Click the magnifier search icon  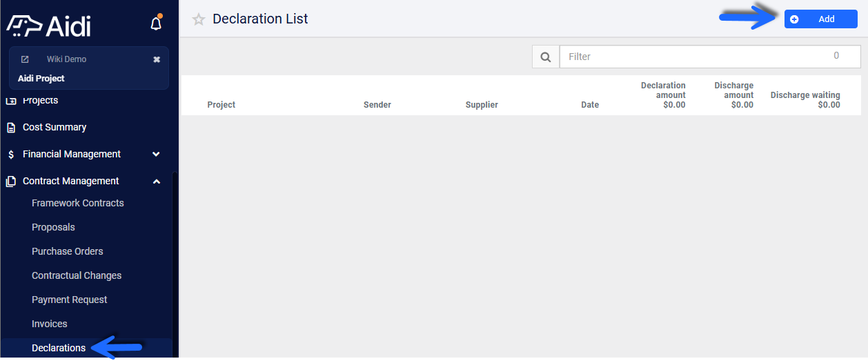point(545,57)
